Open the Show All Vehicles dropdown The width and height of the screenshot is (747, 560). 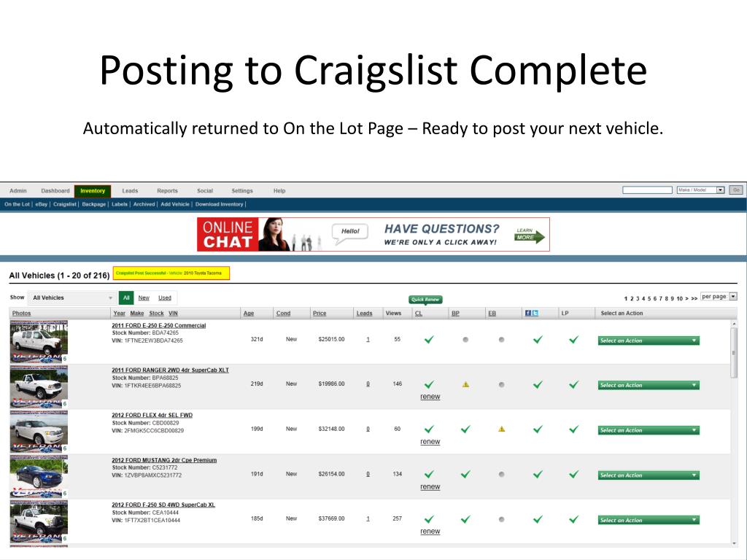pos(72,297)
